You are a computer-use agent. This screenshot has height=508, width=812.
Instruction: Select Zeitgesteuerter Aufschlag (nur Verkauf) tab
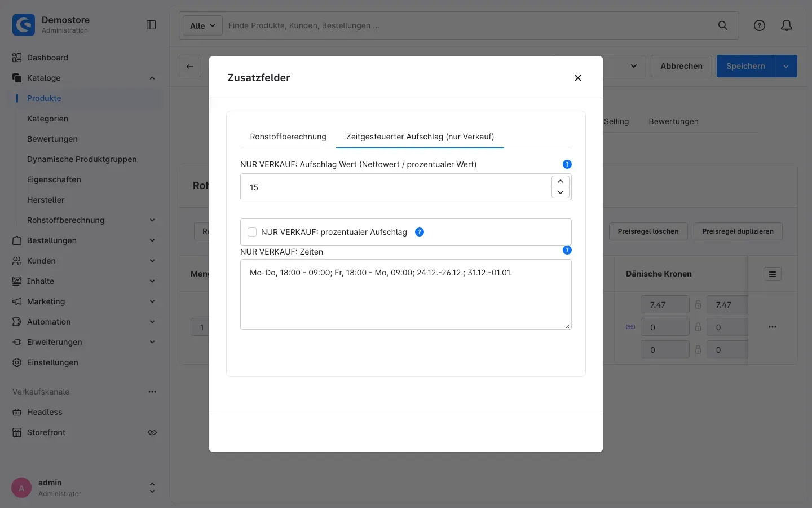[x=420, y=137]
